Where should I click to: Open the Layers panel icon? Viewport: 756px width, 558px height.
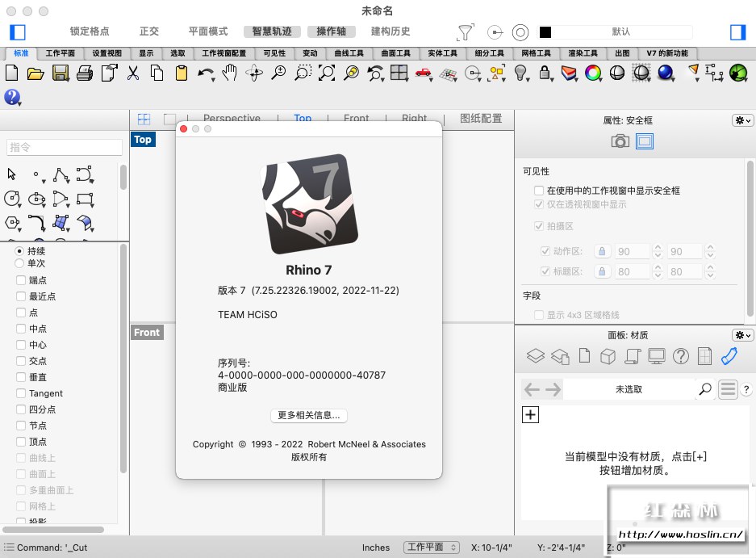tap(535, 356)
